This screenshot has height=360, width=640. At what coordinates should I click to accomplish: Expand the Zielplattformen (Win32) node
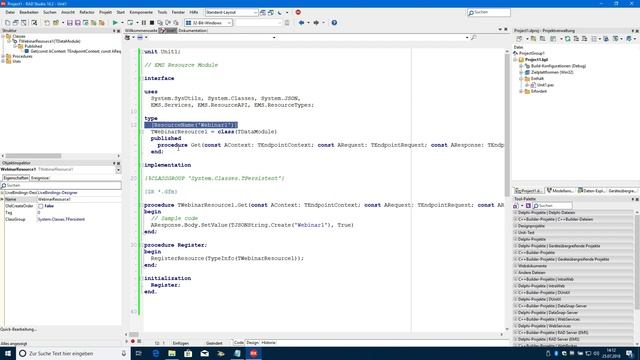[x=521, y=72]
